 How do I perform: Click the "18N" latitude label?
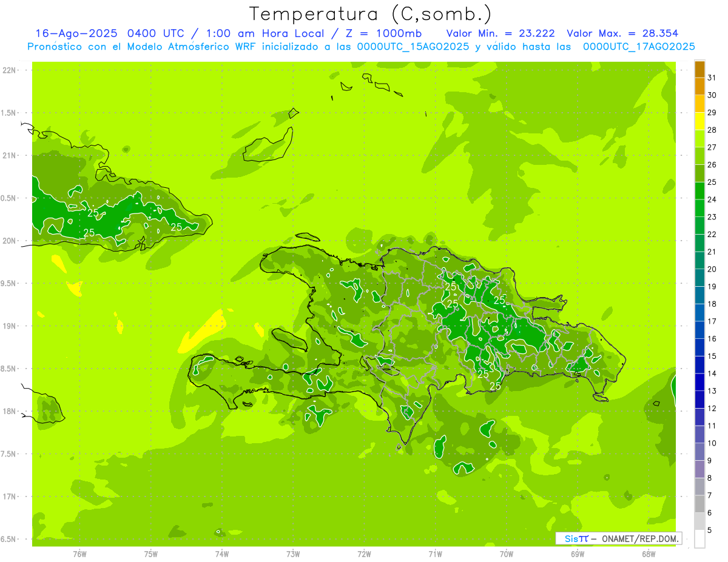coord(10,411)
